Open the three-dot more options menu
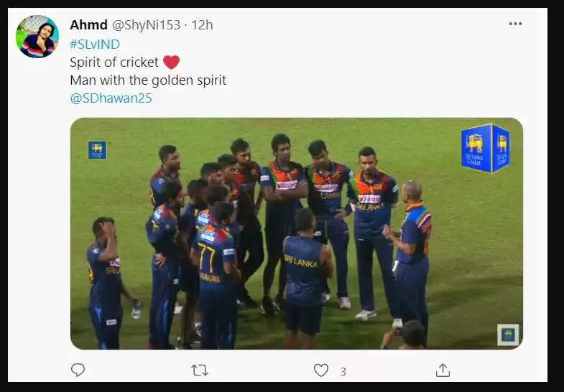This screenshot has height=392, width=564. pyautogui.click(x=515, y=24)
